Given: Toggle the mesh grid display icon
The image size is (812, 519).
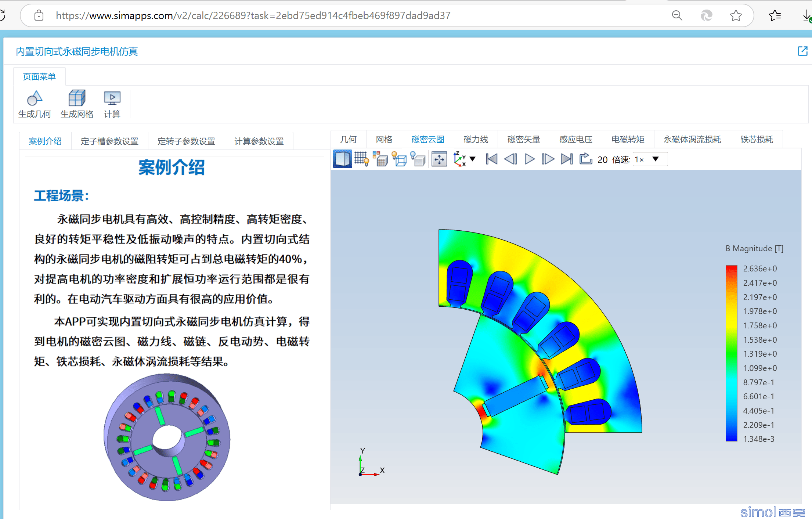Looking at the screenshot, I should [362, 159].
